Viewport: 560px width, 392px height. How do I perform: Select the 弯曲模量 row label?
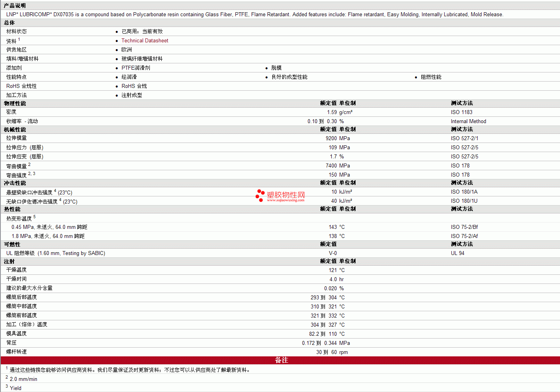pos(17,166)
